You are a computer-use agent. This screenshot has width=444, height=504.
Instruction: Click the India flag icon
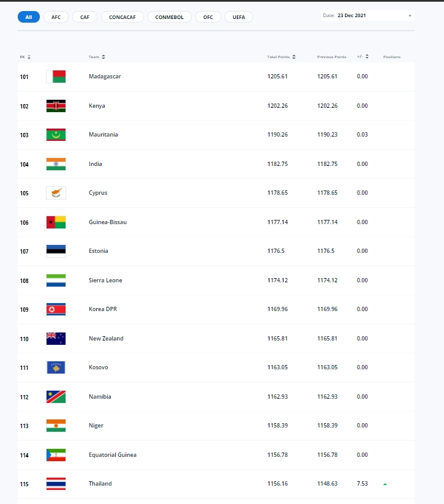[x=56, y=164]
